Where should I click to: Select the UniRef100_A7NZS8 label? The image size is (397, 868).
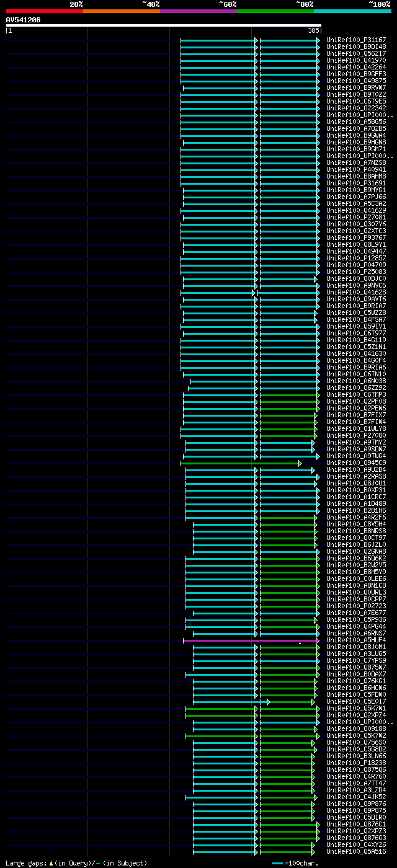[x=356, y=162]
